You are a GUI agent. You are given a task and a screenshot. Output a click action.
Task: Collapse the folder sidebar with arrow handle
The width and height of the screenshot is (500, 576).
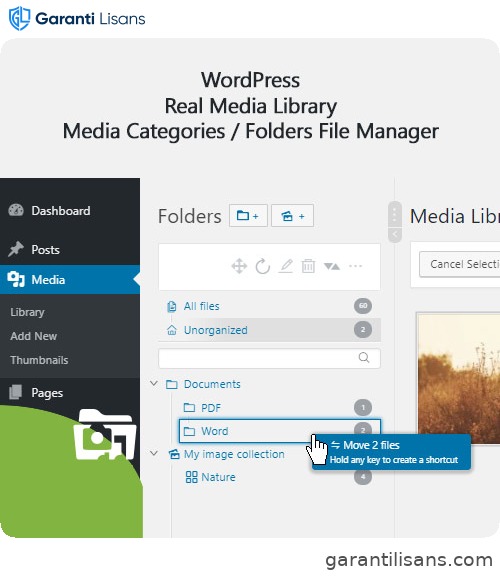pyautogui.click(x=395, y=234)
